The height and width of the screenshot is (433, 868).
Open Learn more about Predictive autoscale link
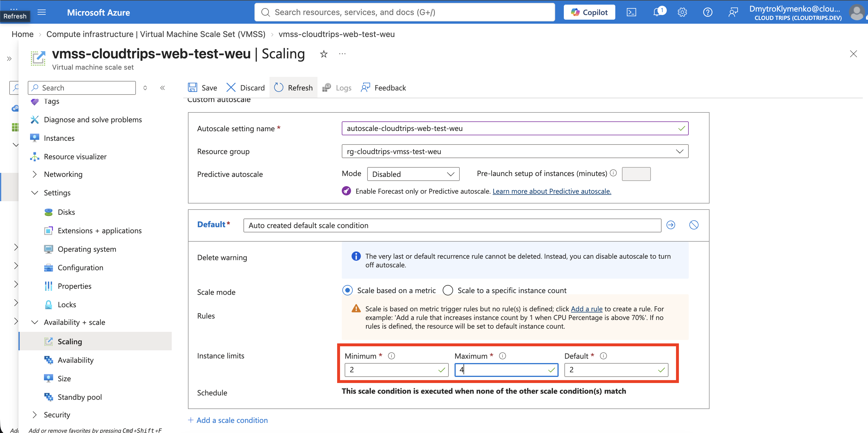(x=552, y=191)
